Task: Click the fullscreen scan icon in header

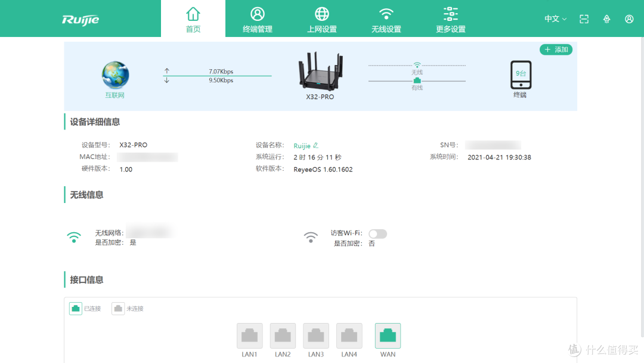Action: (584, 19)
